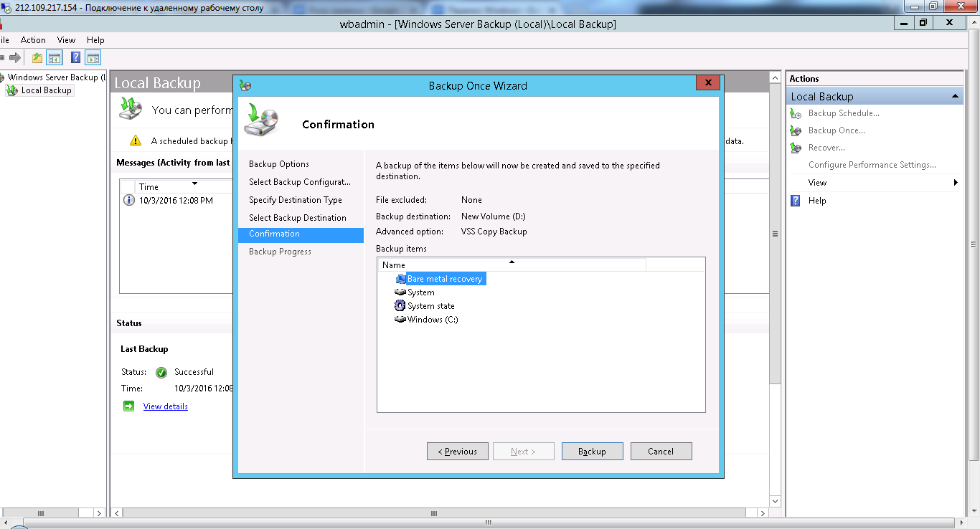Select the System state backup item
The width and height of the screenshot is (980, 529).
430,306
